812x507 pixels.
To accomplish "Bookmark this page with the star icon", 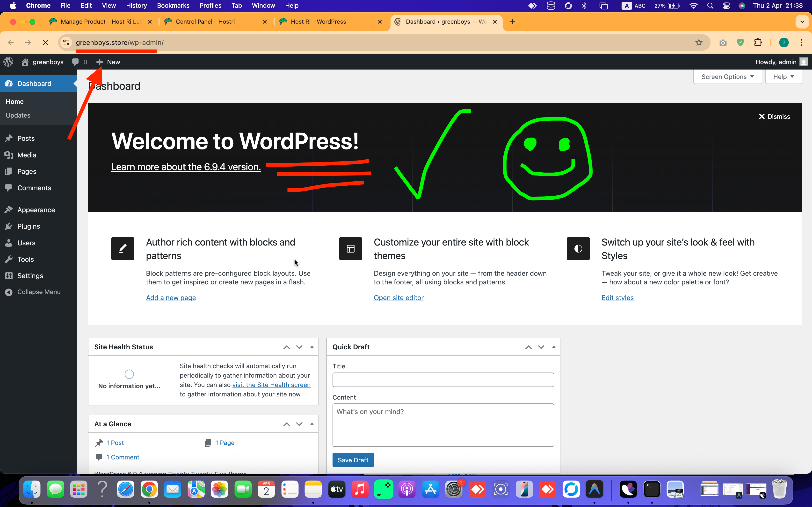I will coord(699,42).
